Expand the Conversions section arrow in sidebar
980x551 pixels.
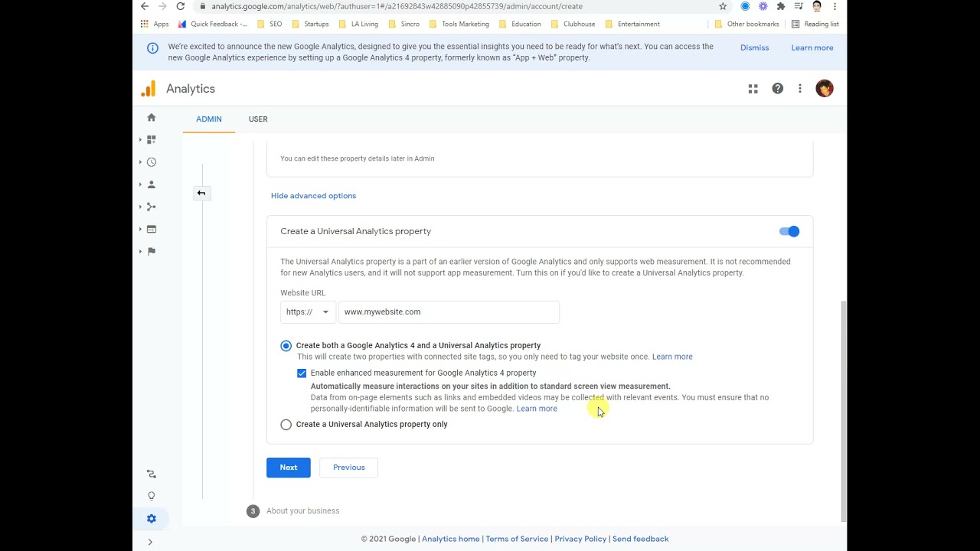(140, 251)
